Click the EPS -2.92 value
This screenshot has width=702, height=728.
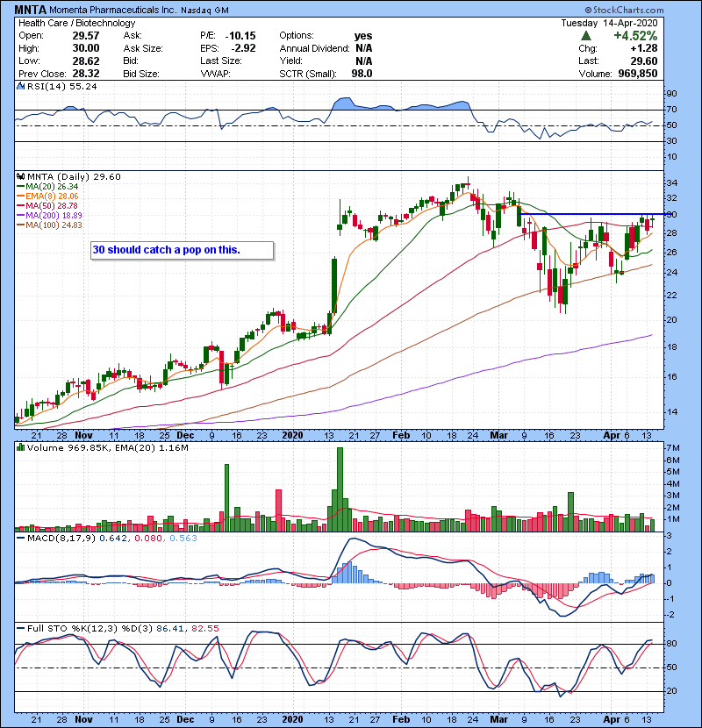[243, 48]
